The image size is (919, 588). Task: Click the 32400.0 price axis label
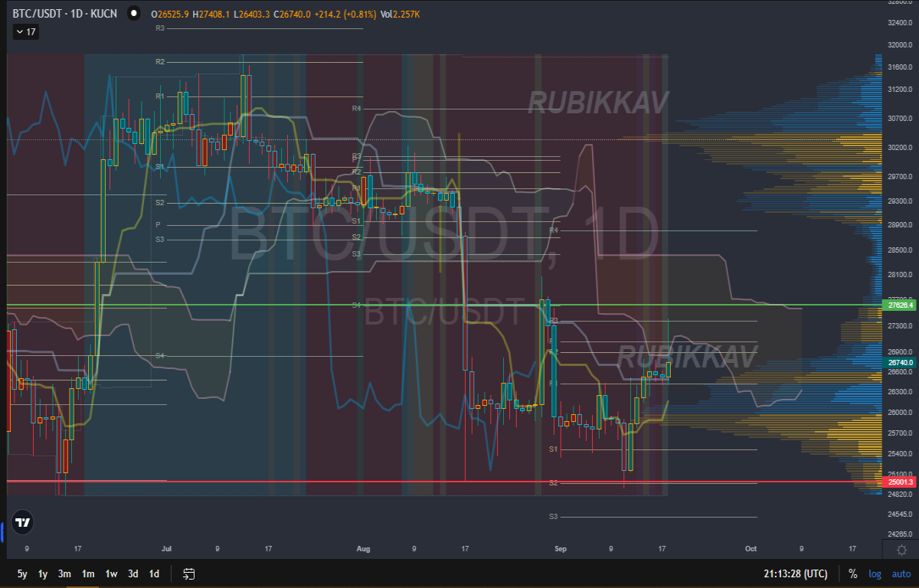coord(901,23)
